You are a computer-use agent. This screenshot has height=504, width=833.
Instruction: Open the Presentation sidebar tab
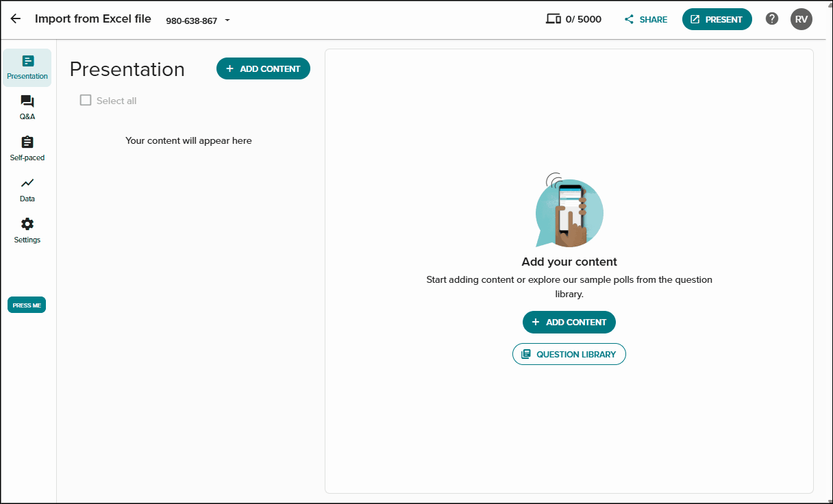tap(27, 68)
